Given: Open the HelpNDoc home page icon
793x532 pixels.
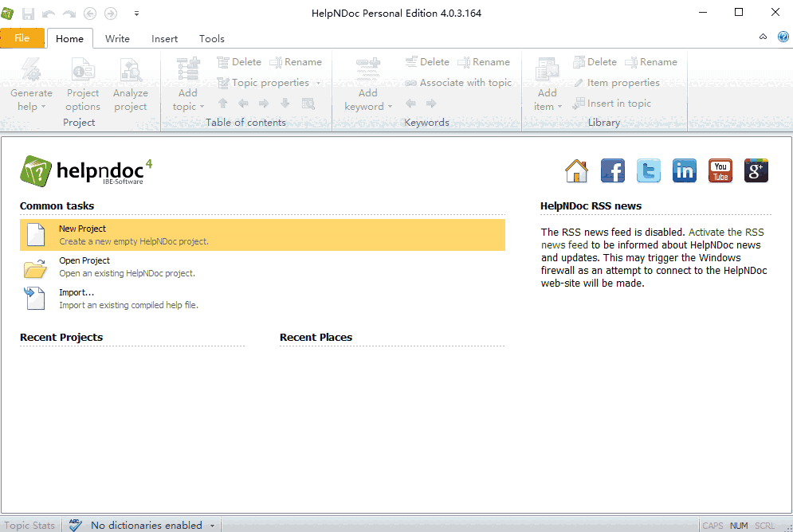Looking at the screenshot, I should (x=576, y=170).
